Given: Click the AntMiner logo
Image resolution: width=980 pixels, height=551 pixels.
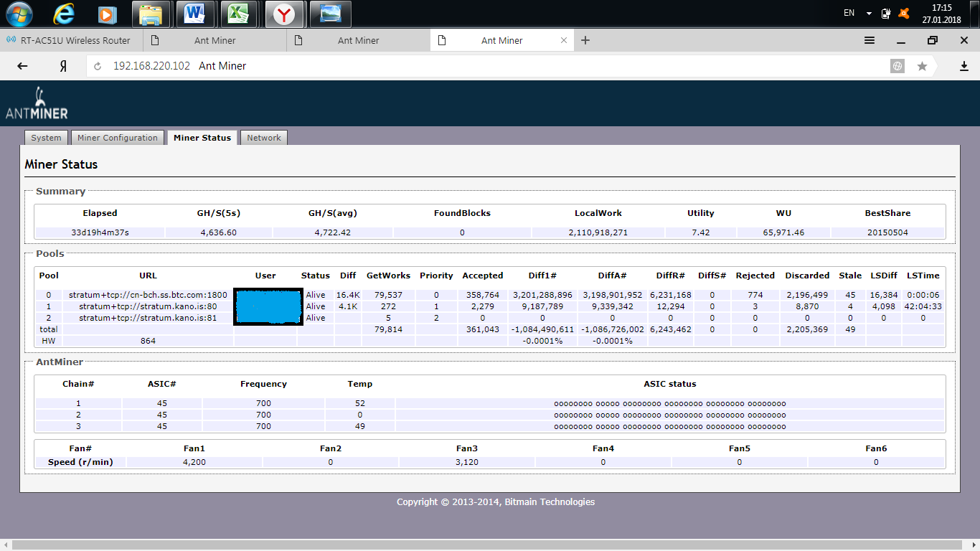Looking at the screenshot, I should pyautogui.click(x=37, y=103).
